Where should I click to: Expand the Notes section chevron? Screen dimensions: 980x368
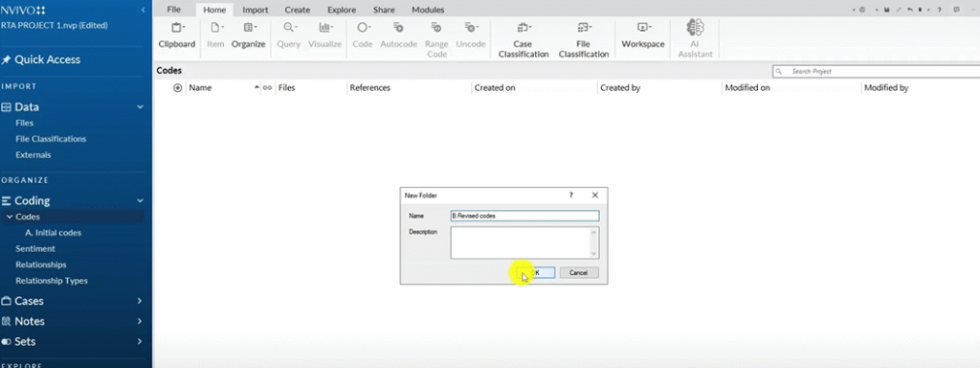click(x=140, y=321)
